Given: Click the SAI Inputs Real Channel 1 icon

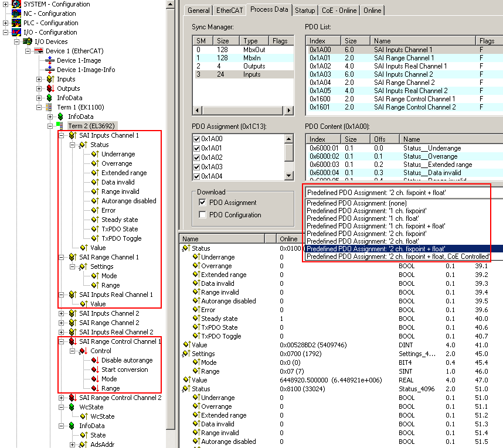Looking at the screenshot, I should click(73, 295).
